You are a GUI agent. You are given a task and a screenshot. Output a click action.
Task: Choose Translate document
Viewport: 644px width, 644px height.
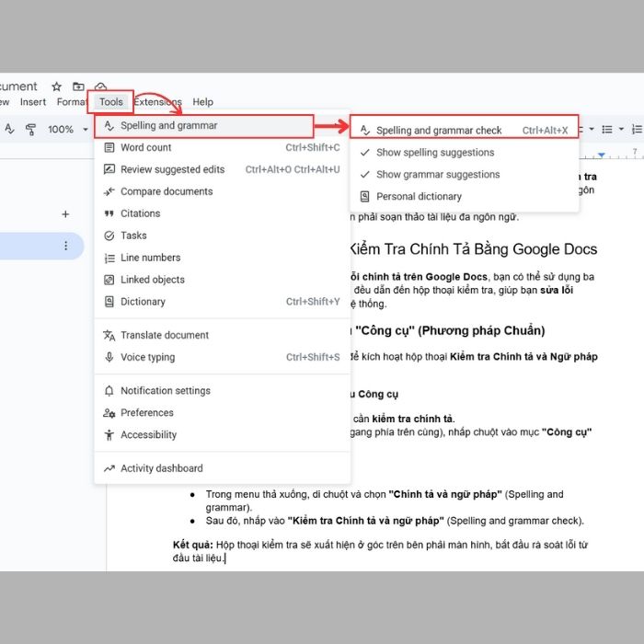(222, 335)
